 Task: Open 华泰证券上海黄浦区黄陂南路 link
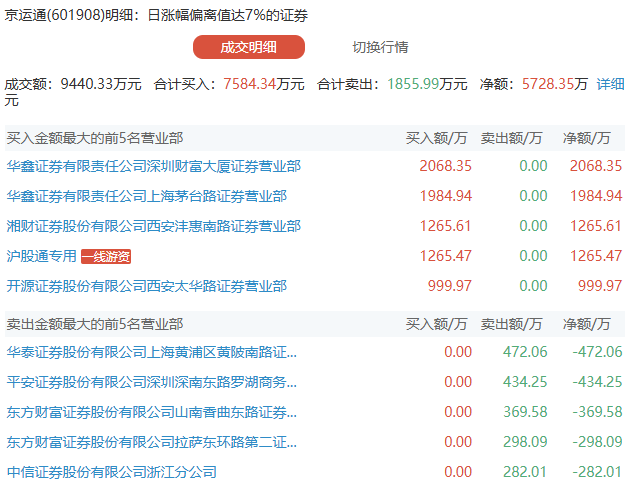coord(151,352)
